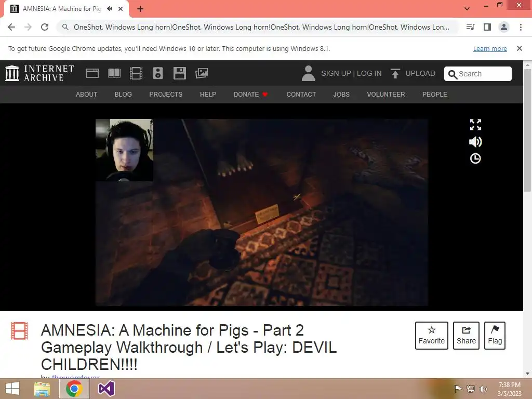This screenshot has width=532, height=399.
Task: Open the CONTACT menu item
Action: pos(301,95)
